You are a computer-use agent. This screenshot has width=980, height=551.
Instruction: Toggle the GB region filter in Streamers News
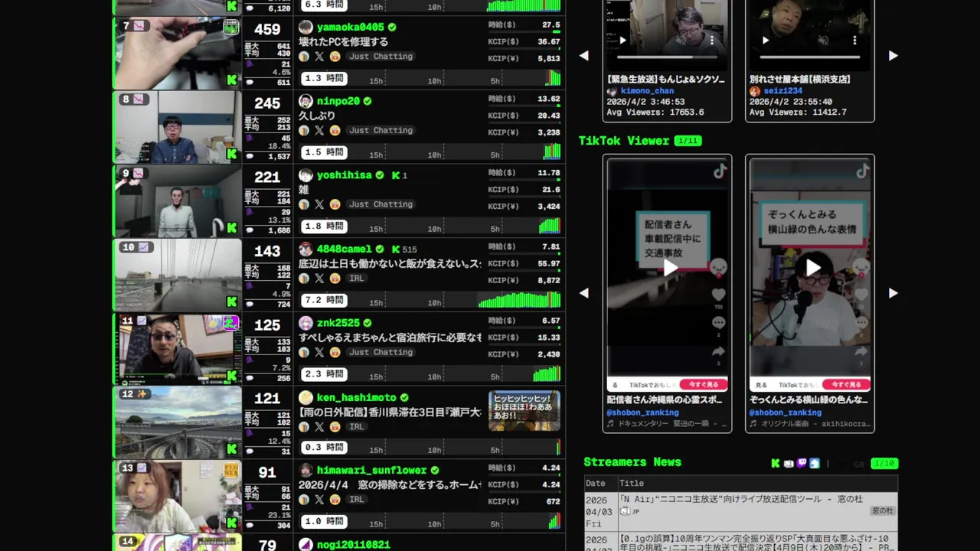point(858,464)
